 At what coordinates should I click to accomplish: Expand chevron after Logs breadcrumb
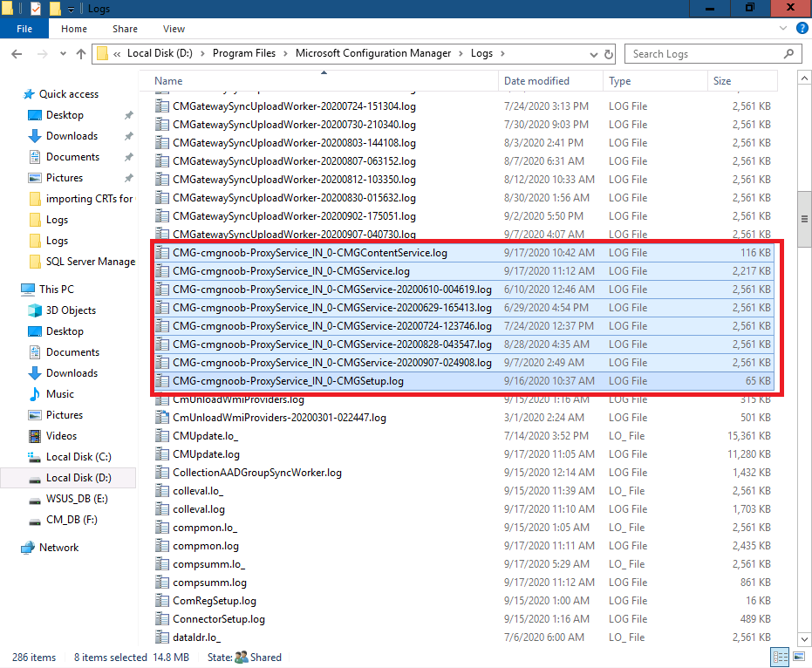pyautogui.click(x=502, y=53)
